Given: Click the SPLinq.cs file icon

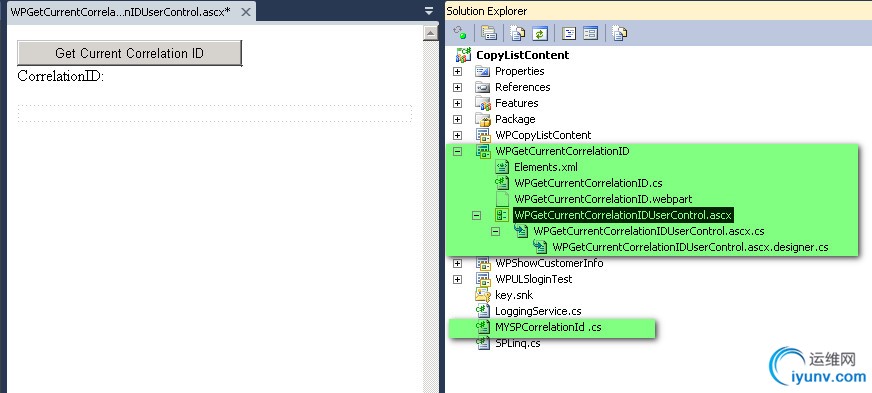Looking at the screenshot, I should (x=482, y=343).
